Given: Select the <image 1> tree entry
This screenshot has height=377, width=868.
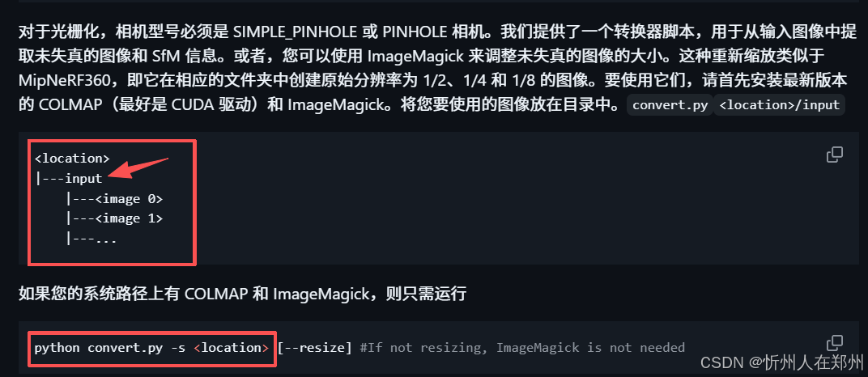Looking at the screenshot, I should (114, 219).
